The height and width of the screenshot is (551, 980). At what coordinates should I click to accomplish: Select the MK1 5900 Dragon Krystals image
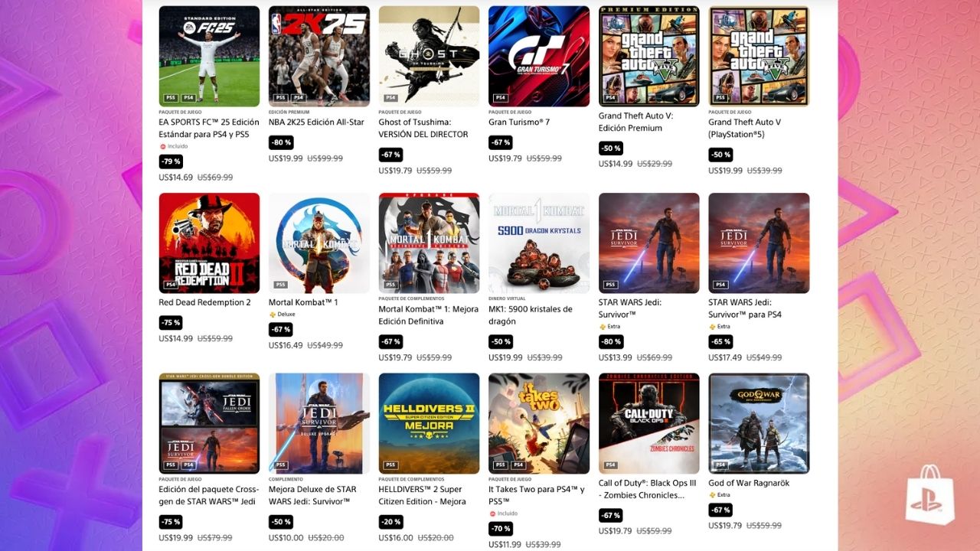pyautogui.click(x=539, y=243)
